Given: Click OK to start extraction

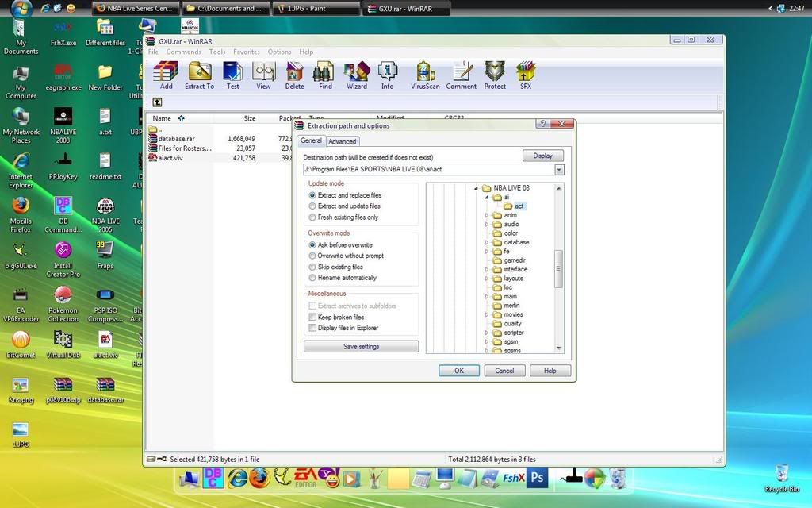Looking at the screenshot, I should tap(459, 371).
